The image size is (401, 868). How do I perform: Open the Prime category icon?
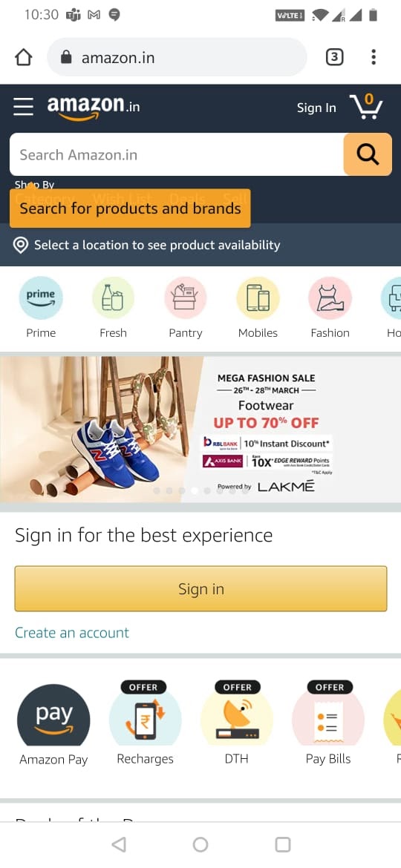pyautogui.click(x=41, y=297)
